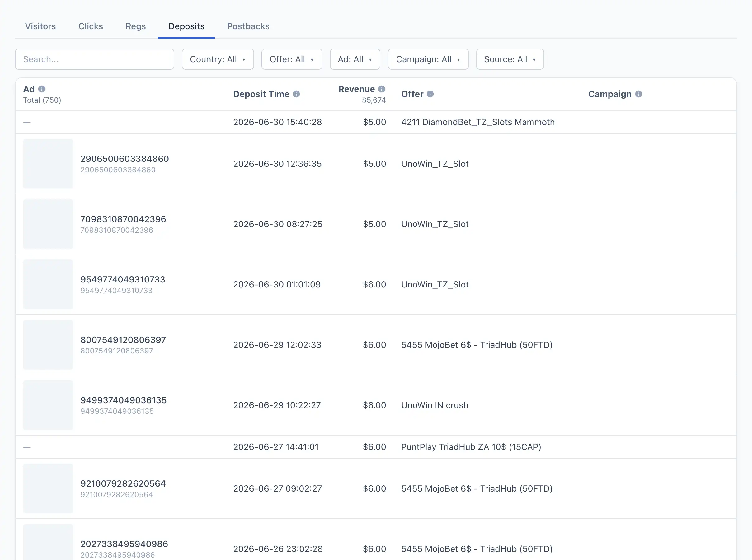This screenshot has width=752, height=560.
Task: Click deposit time 2026-06-27 09:02:27
Action: point(277,488)
